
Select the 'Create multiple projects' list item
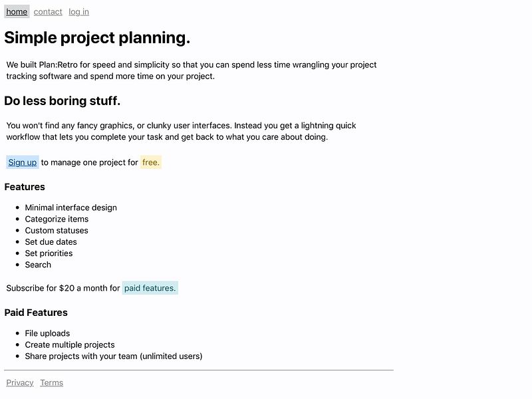70,344
